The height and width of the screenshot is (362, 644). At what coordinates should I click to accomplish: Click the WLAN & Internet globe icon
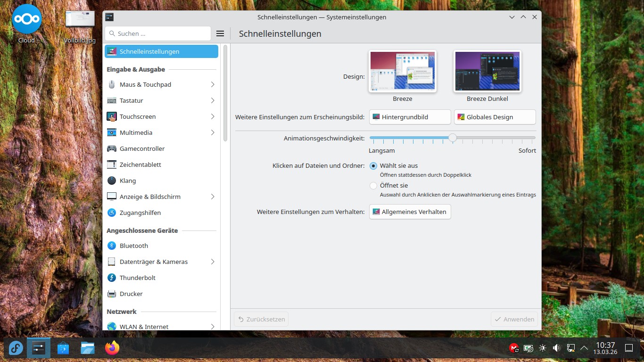(112, 326)
